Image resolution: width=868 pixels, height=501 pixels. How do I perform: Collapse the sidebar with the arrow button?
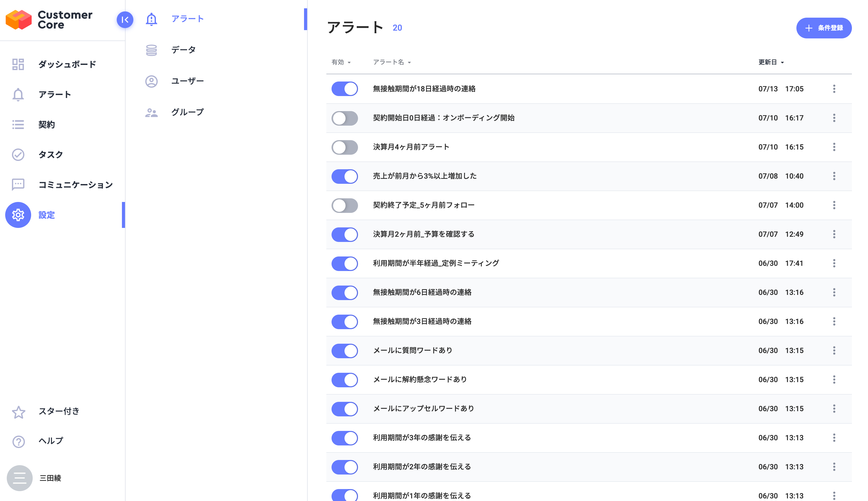(125, 20)
